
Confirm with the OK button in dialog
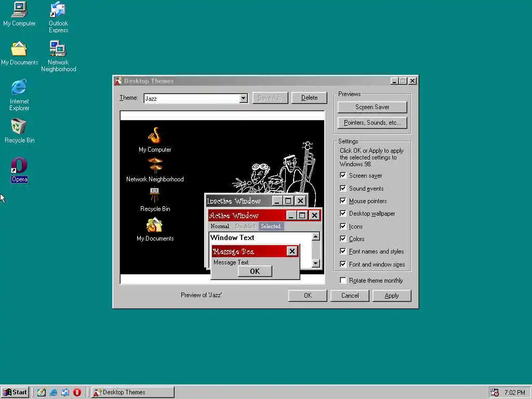coord(308,296)
